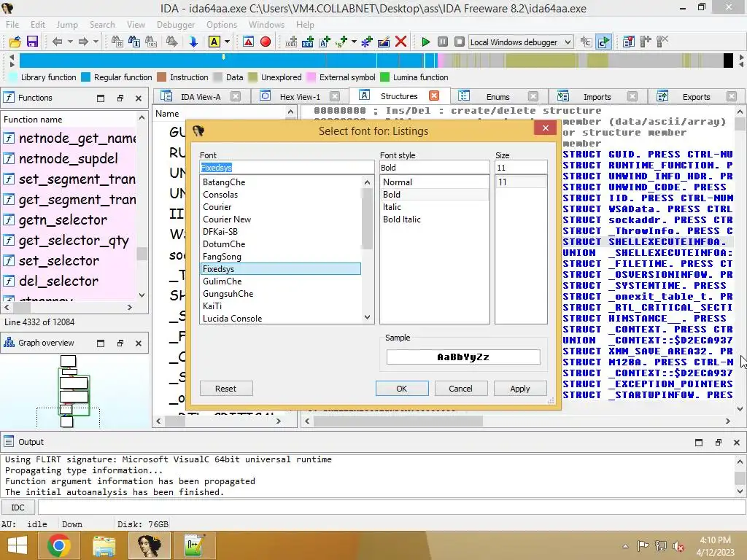The image size is (747, 560).
Task: Select Courier New in the font list
Action: pyautogui.click(x=280, y=219)
